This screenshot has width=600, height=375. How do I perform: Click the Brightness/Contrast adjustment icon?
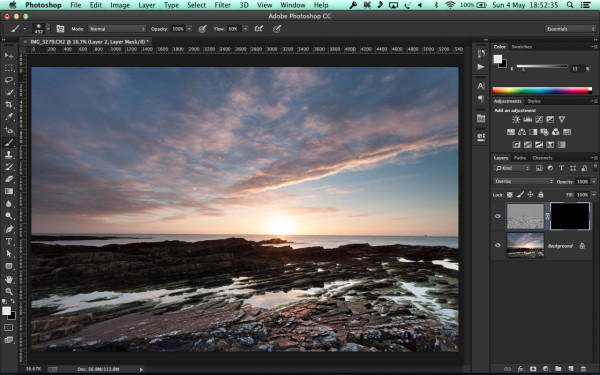pyautogui.click(x=516, y=119)
